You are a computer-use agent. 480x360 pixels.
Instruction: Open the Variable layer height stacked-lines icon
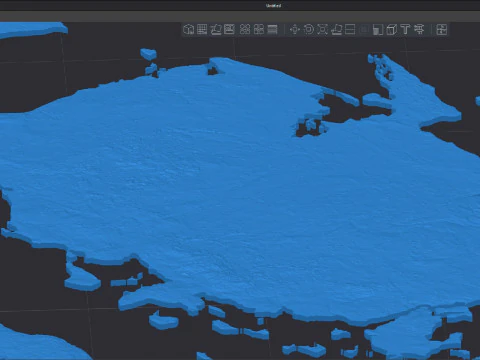pyautogui.click(x=272, y=29)
